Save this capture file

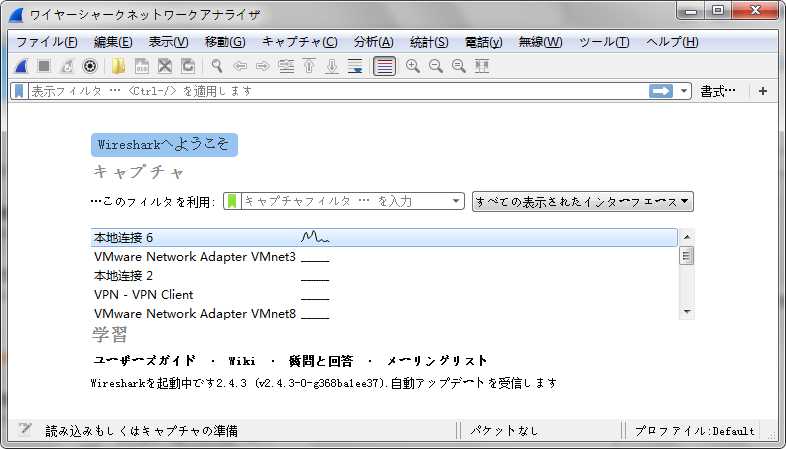142,66
